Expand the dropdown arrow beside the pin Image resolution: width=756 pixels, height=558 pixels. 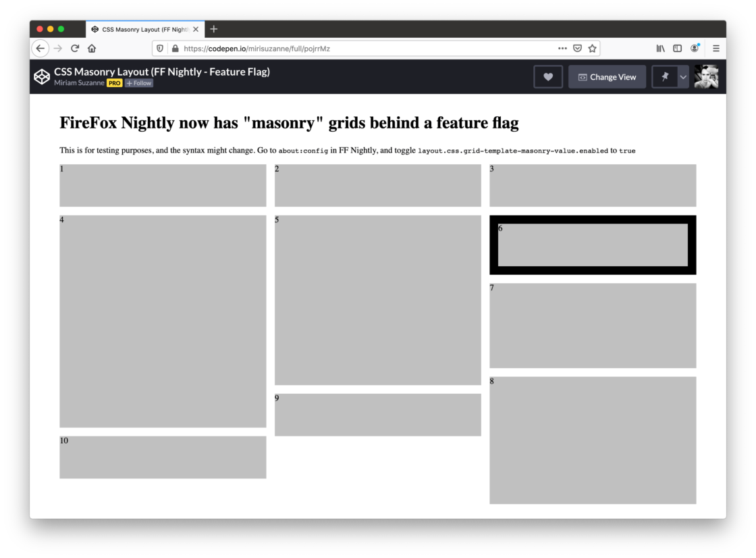683,77
